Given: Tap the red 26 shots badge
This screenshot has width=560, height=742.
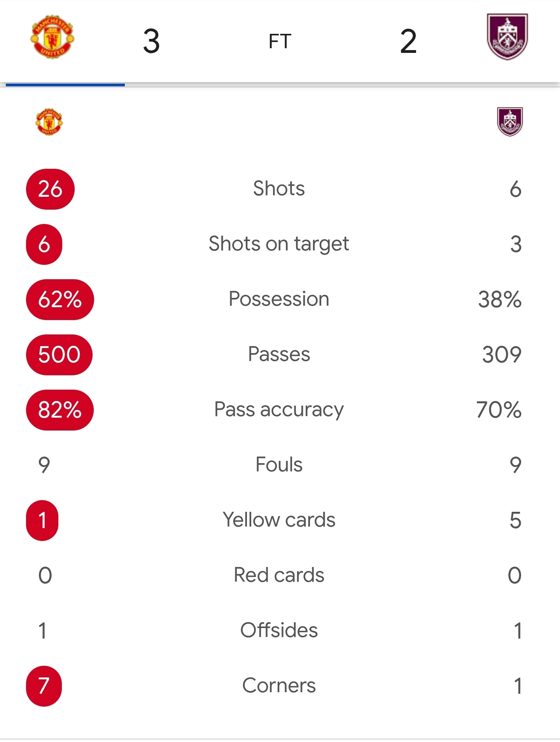Looking at the screenshot, I should 50,189.
